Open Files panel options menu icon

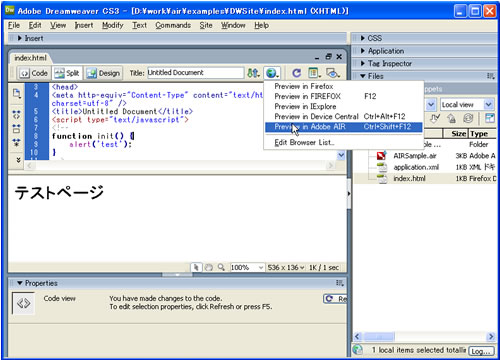click(491, 76)
